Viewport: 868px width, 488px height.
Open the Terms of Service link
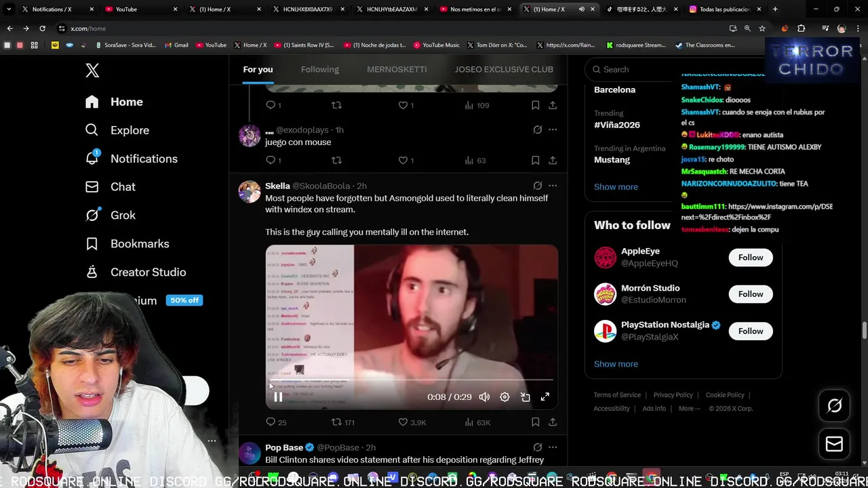tap(617, 395)
